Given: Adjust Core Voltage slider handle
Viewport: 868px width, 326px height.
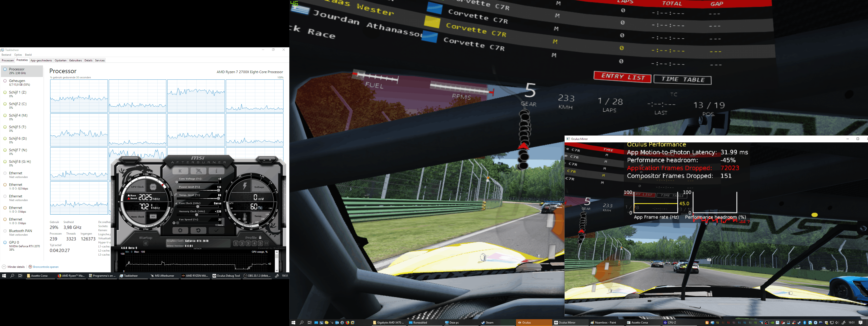Looking at the screenshot, I should coord(177,182).
